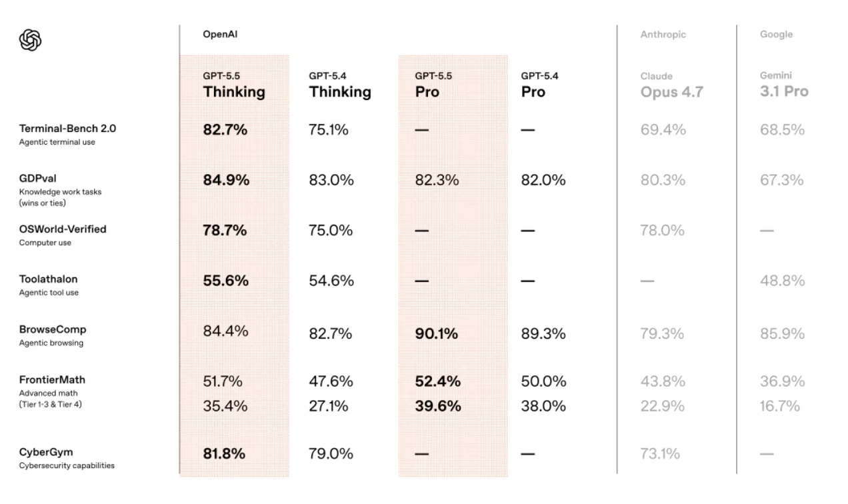This screenshot has width=848, height=504.
Task: Select the OSWorld-Verified row label
Action: [x=63, y=229]
